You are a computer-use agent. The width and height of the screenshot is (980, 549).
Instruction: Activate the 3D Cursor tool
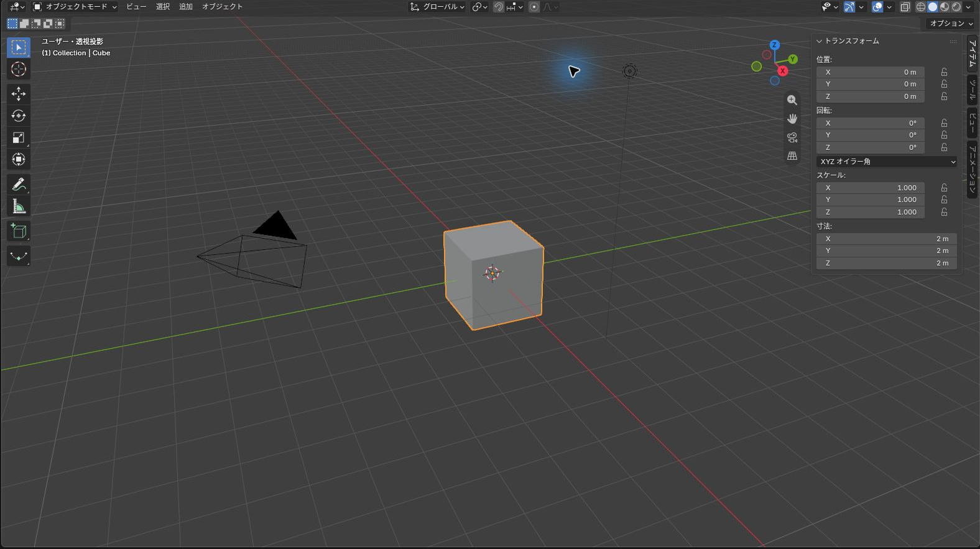point(19,69)
